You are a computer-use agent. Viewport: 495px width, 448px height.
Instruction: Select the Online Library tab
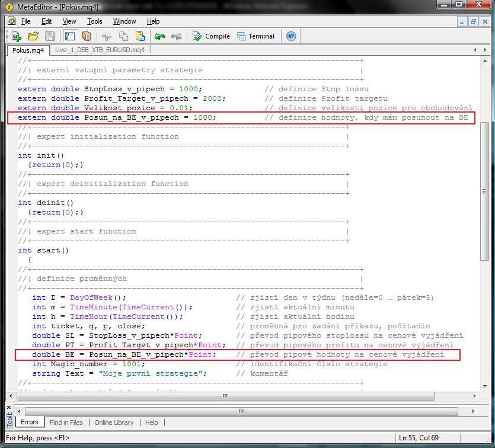[114, 423]
